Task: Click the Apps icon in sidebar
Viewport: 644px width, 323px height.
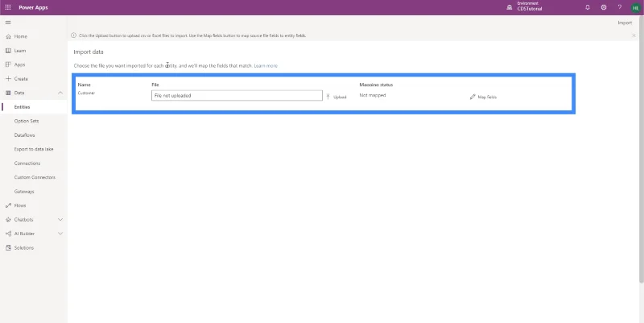Action: [x=8, y=64]
